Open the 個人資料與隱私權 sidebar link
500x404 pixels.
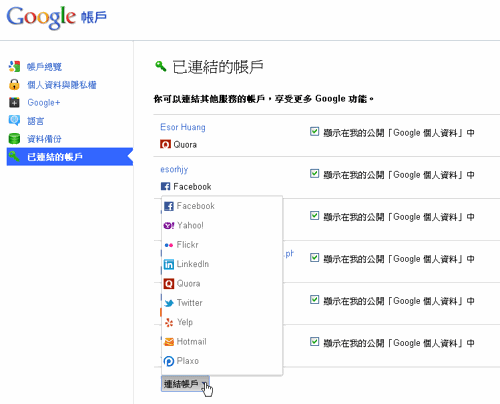(62, 85)
